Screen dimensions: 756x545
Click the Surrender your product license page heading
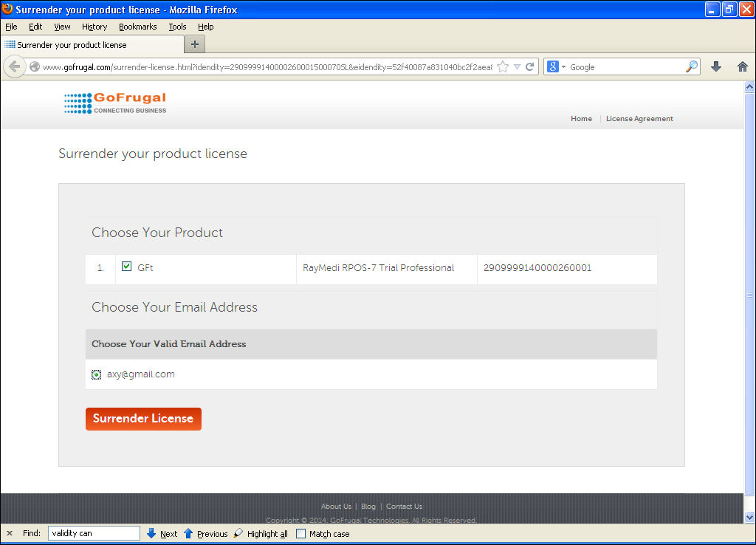pos(153,154)
